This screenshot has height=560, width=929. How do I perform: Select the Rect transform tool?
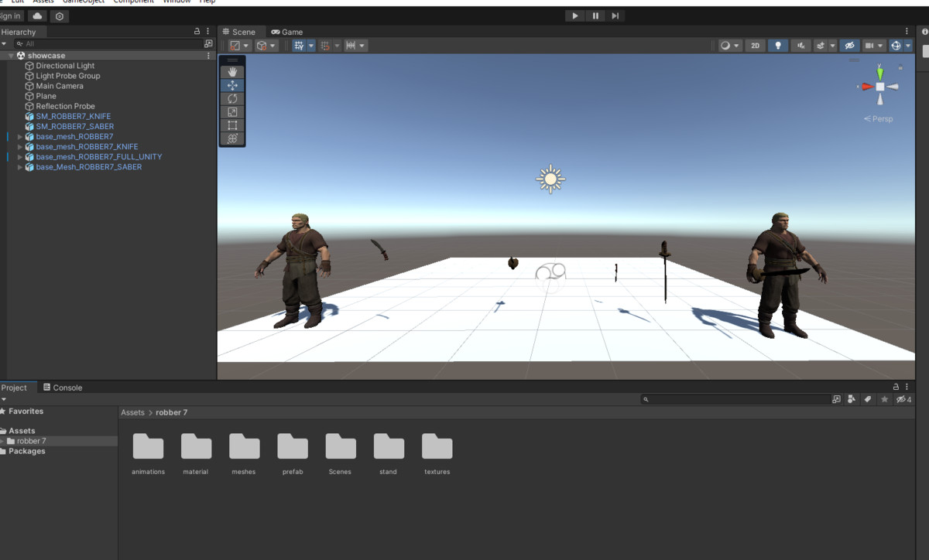232,125
